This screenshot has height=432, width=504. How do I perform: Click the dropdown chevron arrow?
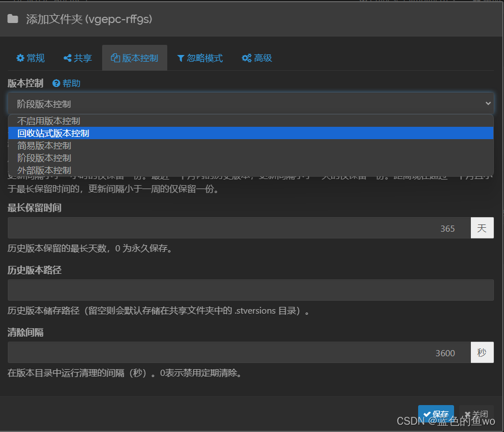pyautogui.click(x=488, y=103)
